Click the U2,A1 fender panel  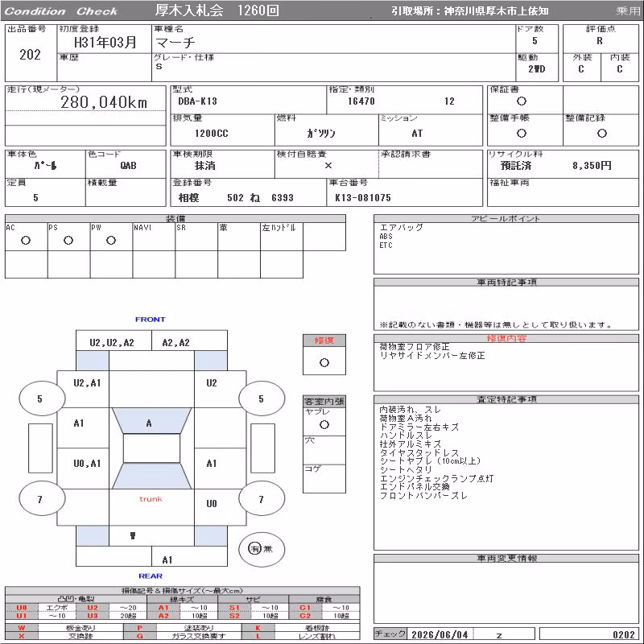click(83, 389)
